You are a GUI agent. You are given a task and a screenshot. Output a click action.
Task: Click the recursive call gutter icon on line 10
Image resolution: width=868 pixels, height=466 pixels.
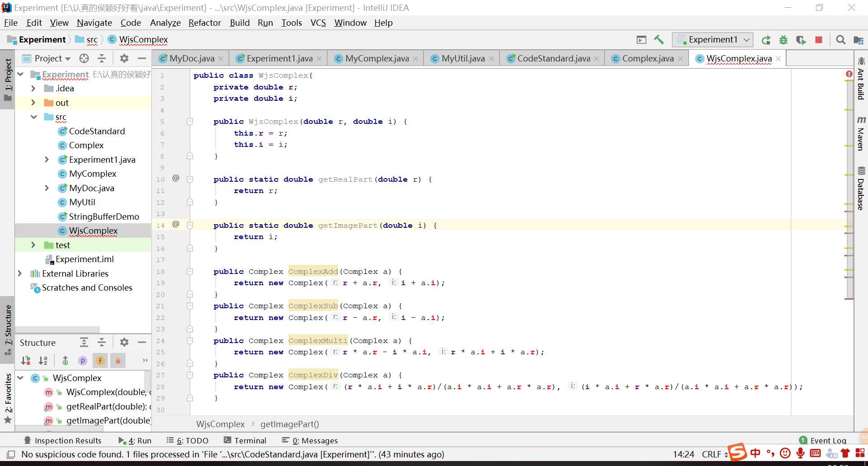click(x=176, y=178)
